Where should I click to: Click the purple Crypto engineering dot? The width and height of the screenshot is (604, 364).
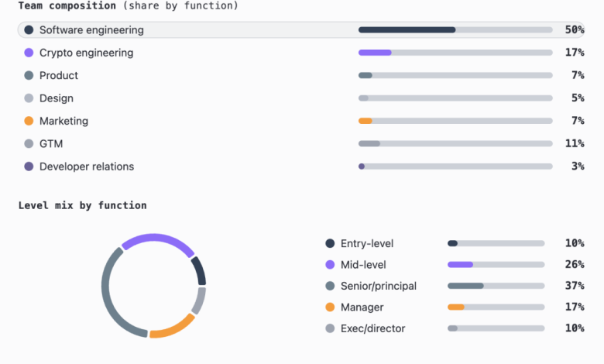(29, 53)
